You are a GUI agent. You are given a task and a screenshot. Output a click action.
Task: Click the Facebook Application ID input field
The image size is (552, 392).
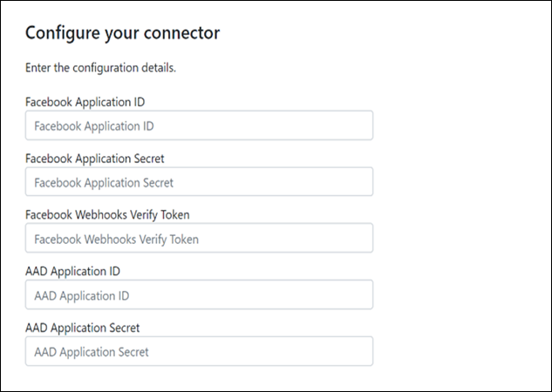(x=199, y=125)
